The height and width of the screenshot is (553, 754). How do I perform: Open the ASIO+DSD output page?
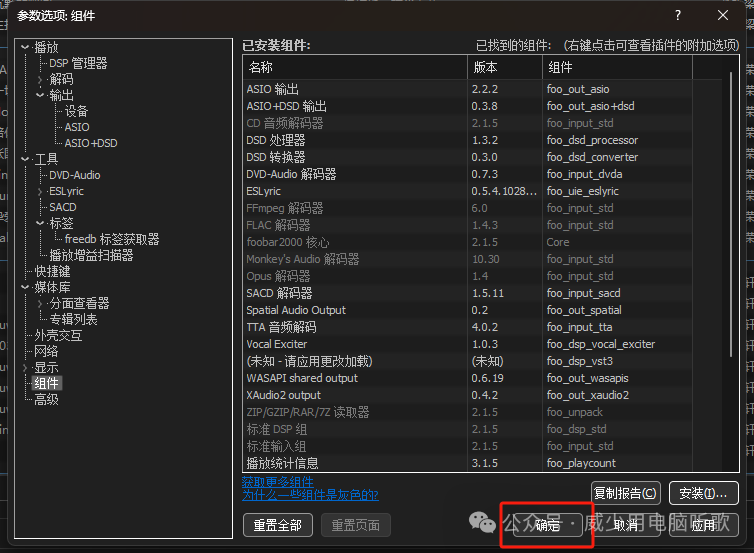[91, 143]
